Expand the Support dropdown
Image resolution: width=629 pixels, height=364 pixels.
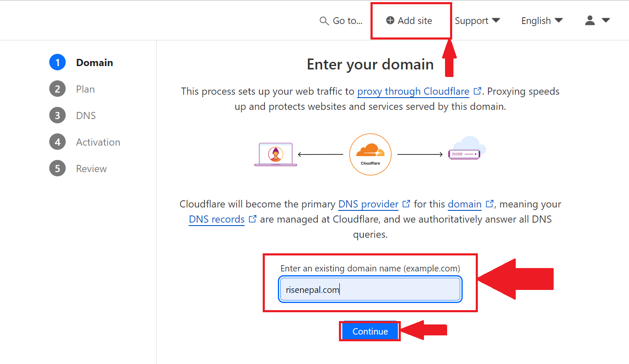477,20
